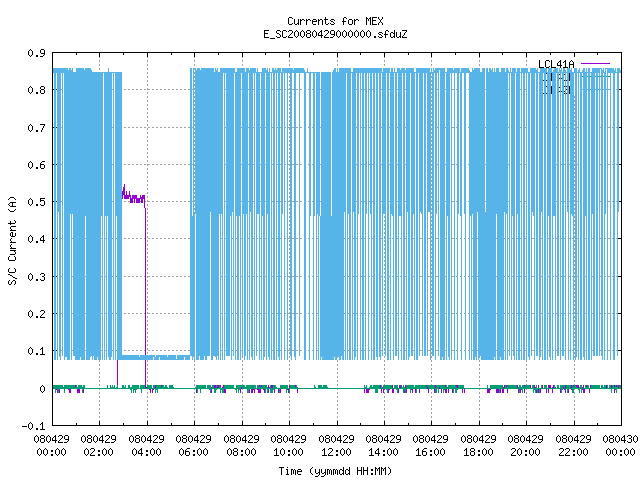Click the y-axis tick label "0.6"

(x=36, y=165)
